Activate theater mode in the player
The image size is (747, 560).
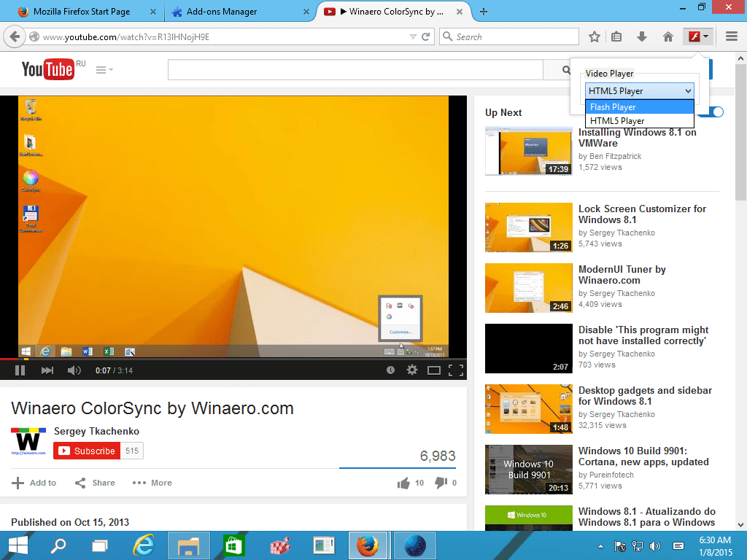coord(434,370)
